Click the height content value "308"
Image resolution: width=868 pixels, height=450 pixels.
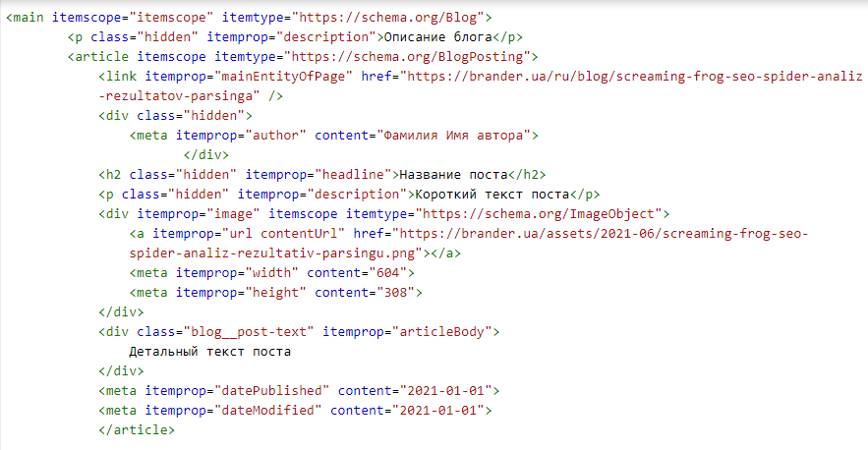[396, 292]
